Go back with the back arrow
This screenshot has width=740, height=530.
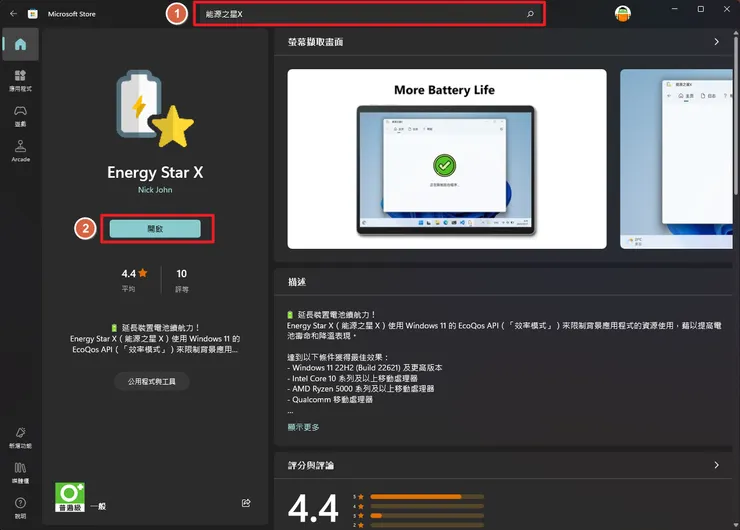pyautogui.click(x=13, y=14)
